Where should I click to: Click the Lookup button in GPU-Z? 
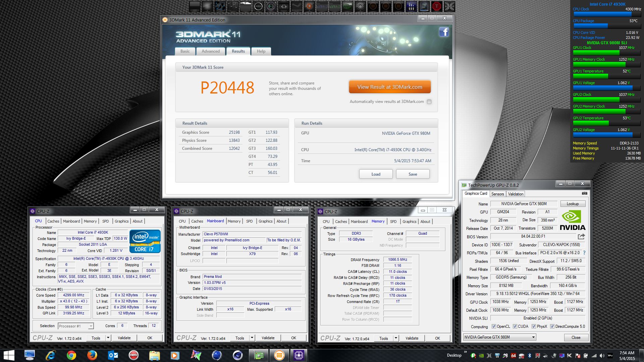click(x=573, y=204)
